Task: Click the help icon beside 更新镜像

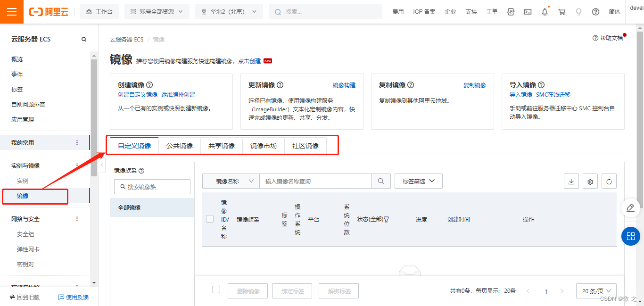Action: coord(280,85)
